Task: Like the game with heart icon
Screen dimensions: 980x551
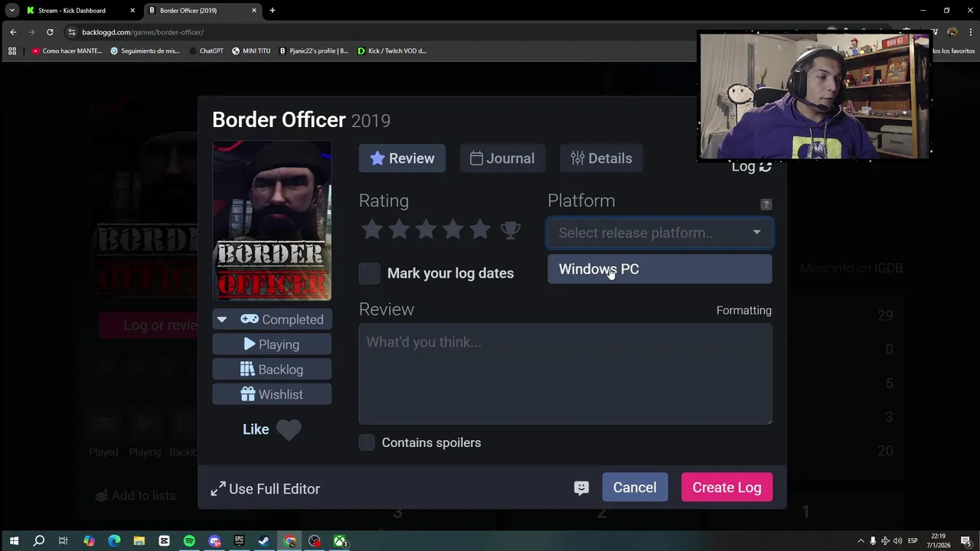Action: pyautogui.click(x=289, y=429)
